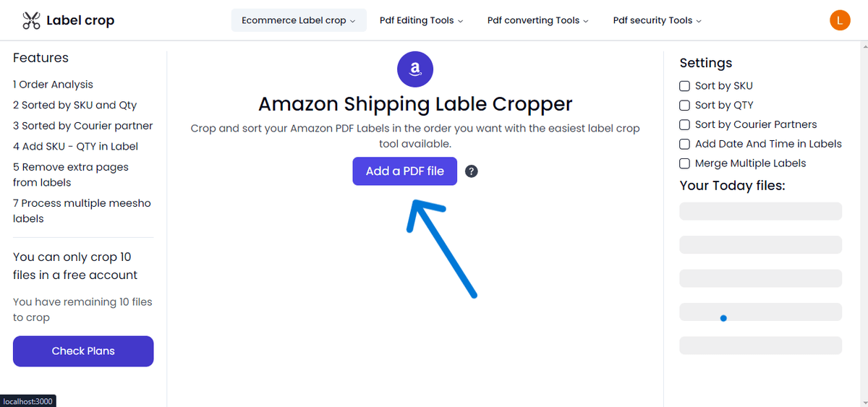Toggle the Merge Multiple Labels checkbox

click(x=684, y=163)
